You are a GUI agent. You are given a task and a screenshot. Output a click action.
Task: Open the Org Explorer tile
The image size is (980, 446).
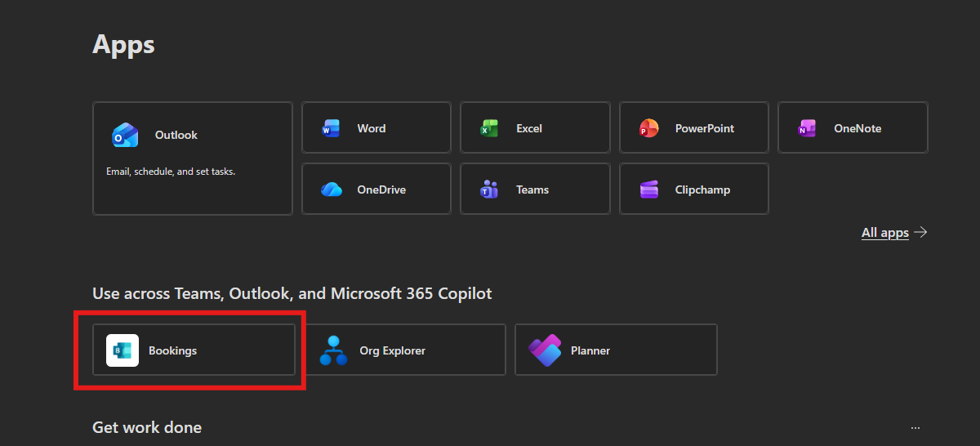pos(405,350)
